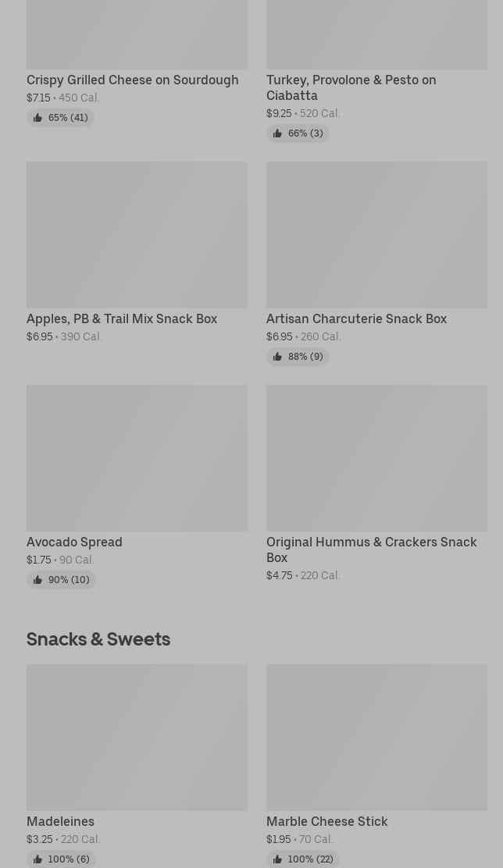
Task: Open Marble Cheese Stick item title
Action: [326, 821]
